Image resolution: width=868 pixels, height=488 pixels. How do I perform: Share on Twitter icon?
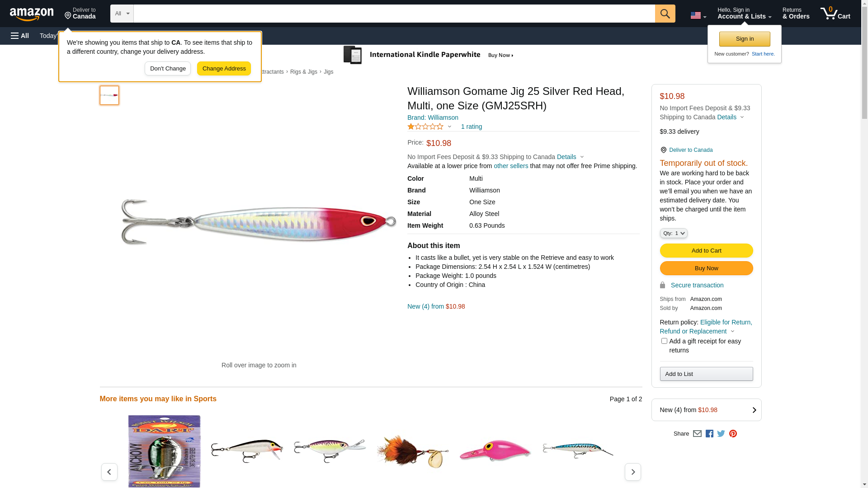721,434
